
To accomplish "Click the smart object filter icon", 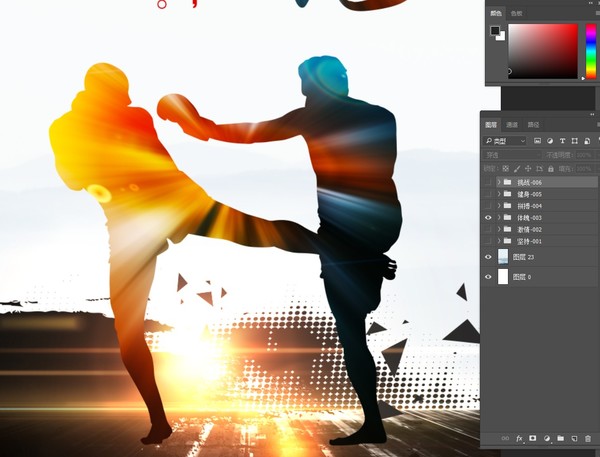I will pos(587,141).
